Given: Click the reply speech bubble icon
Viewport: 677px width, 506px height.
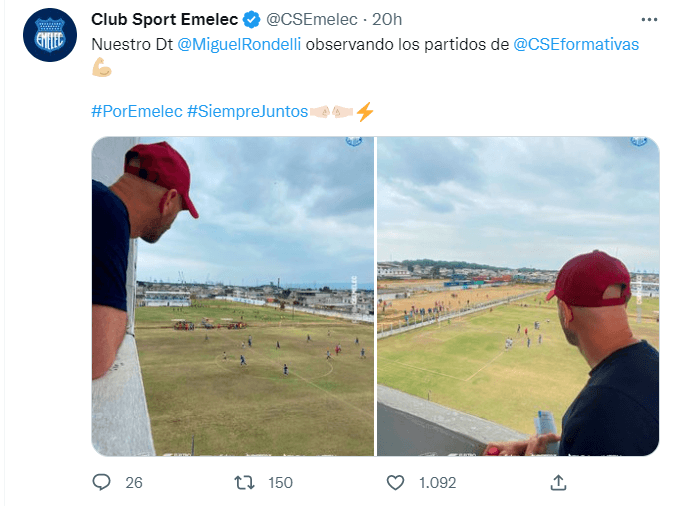Looking at the screenshot, I should pos(101,482).
